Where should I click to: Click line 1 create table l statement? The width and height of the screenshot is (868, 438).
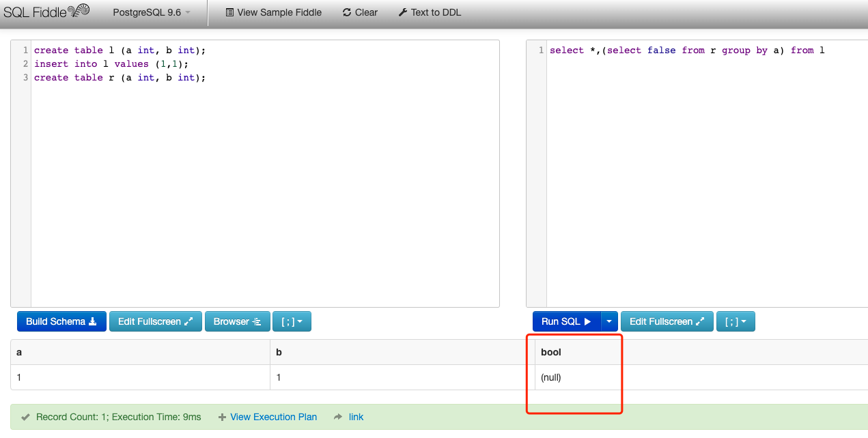point(120,50)
